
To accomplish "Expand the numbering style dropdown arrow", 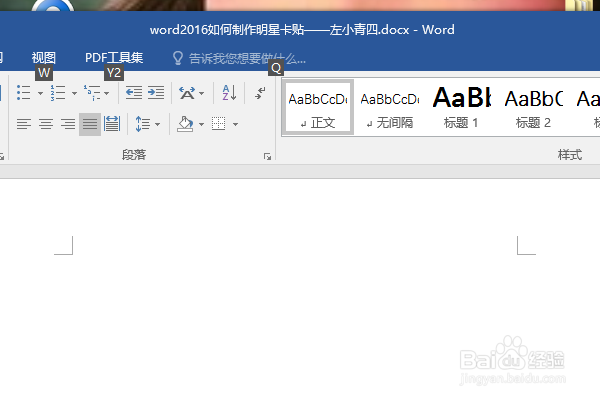I will 74,93.
